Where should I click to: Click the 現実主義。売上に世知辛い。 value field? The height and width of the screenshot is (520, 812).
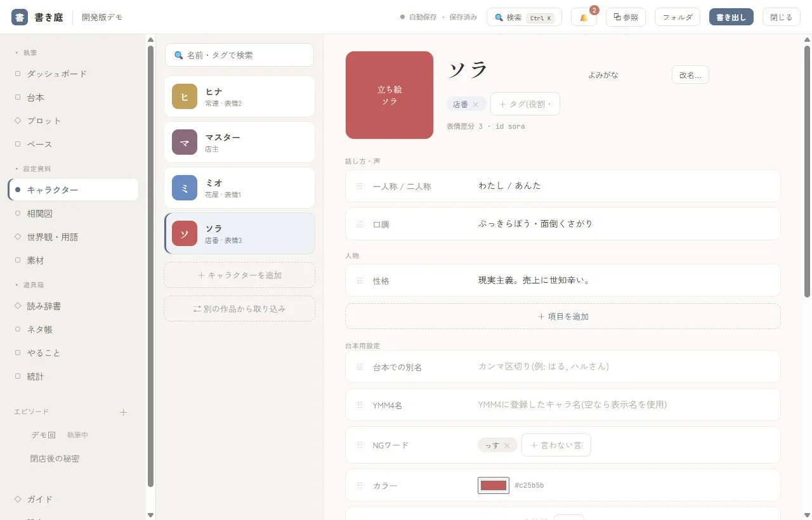624,280
